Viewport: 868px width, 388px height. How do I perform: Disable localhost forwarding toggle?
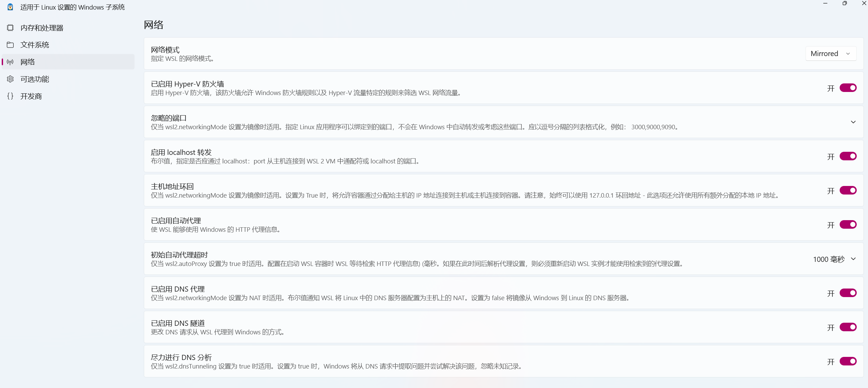pos(848,156)
